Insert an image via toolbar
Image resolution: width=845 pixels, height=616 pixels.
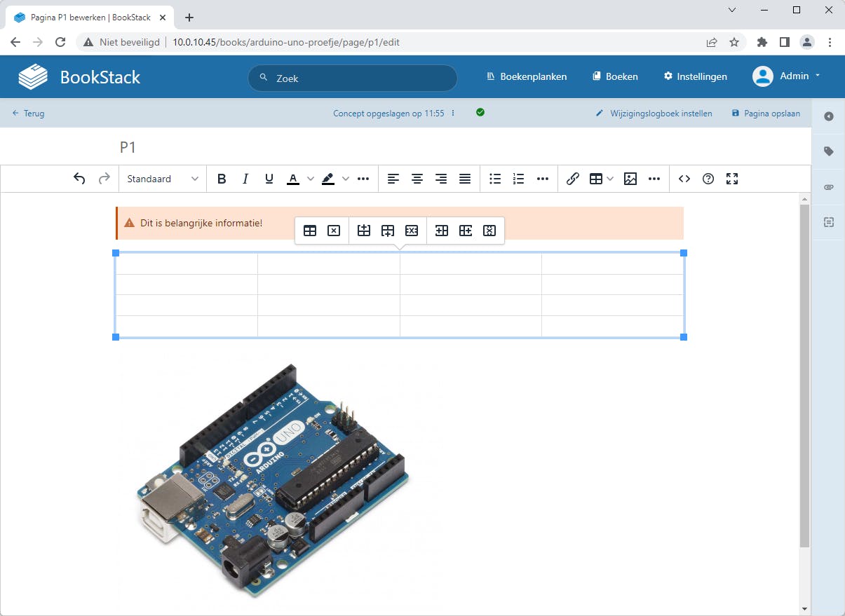point(630,179)
